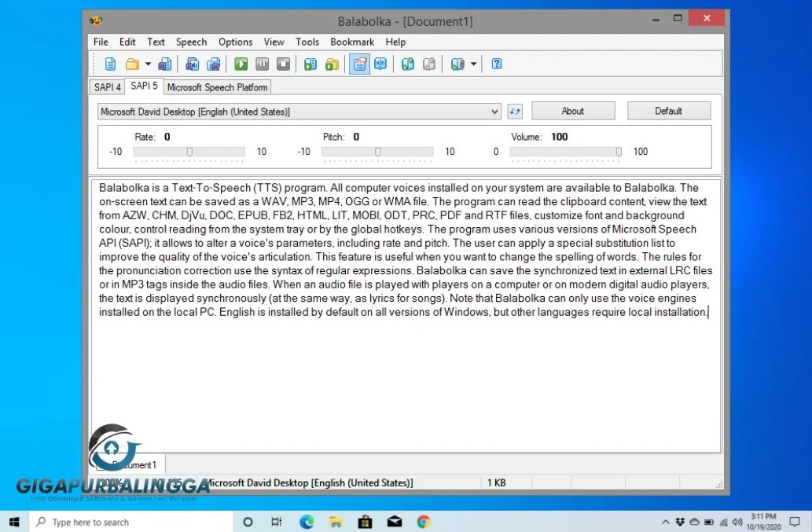
Task: Switch to Microsoft Speech Platform tab
Action: [x=217, y=87]
